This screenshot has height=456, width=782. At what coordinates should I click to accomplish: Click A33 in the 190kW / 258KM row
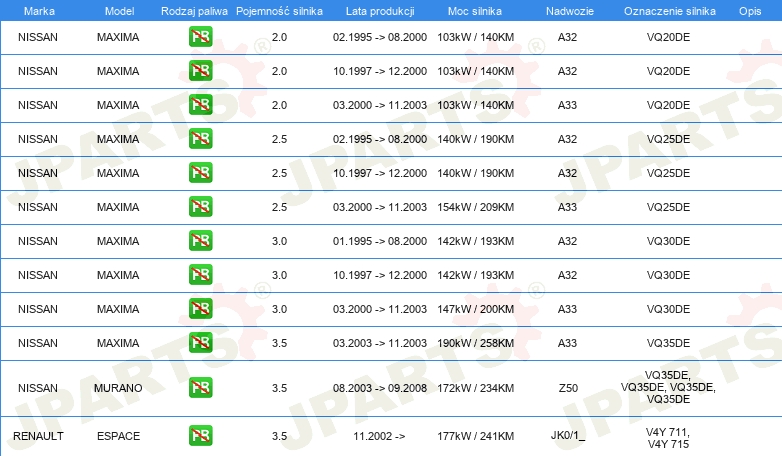pos(568,343)
